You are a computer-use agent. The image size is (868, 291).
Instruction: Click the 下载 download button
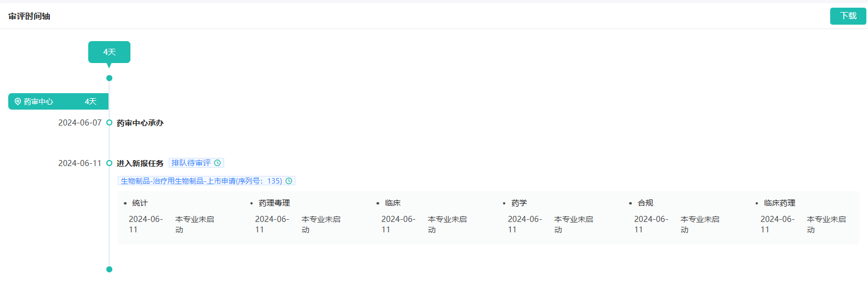point(848,16)
